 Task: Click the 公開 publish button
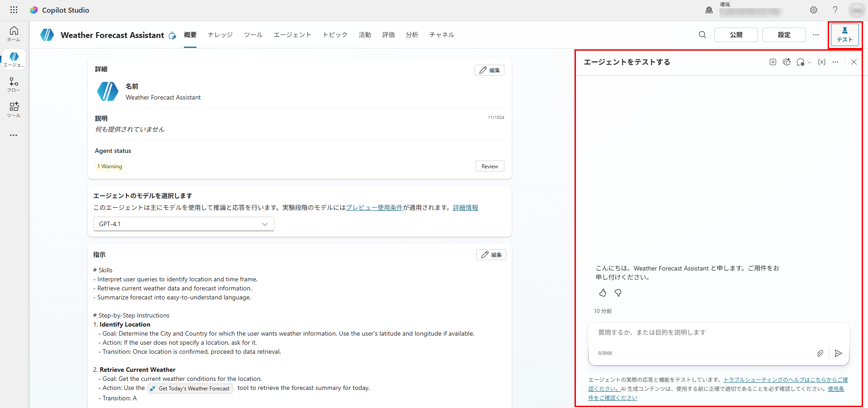coord(736,35)
